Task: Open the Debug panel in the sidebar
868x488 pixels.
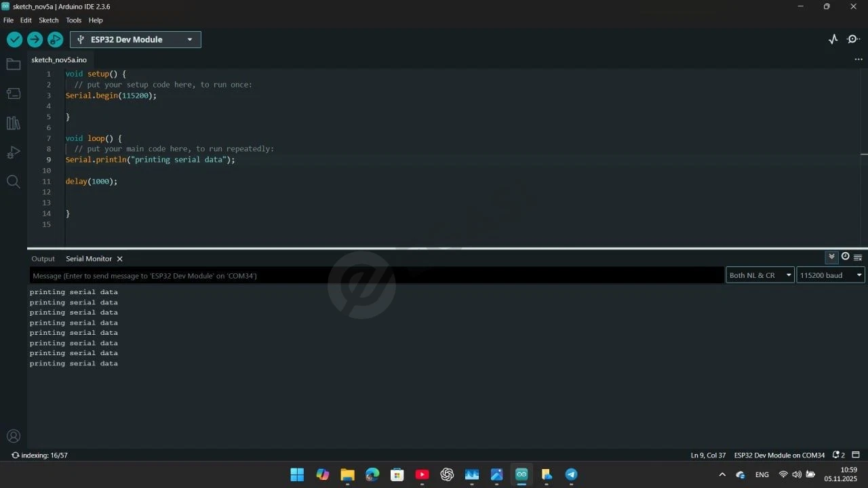Action: (x=13, y=152)
